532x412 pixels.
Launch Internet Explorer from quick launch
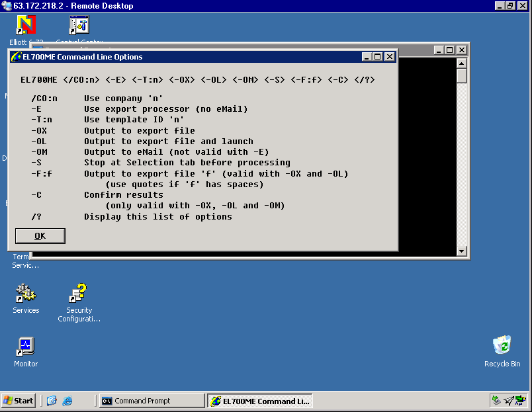pyautogui.click(x=67, y=401)
